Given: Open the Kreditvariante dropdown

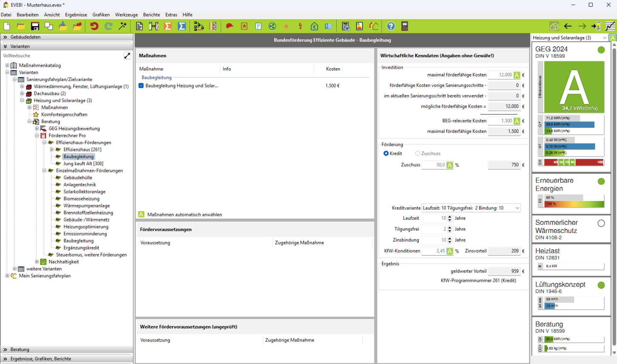Looking at the screenshot, I should (x=517, y=208).
